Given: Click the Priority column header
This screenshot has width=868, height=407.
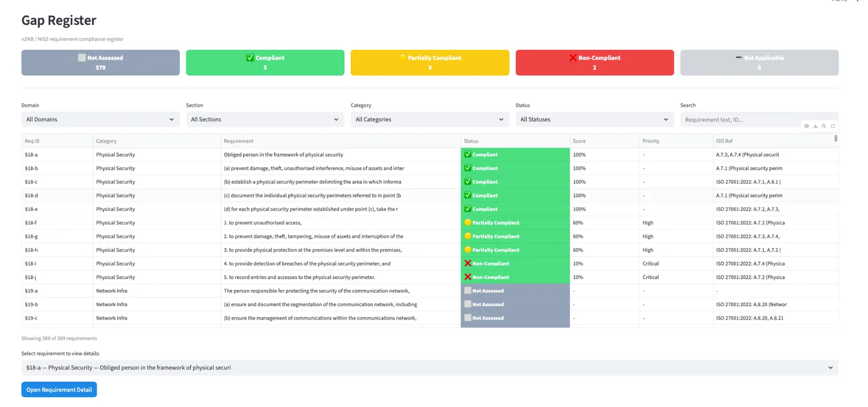Looking at the screenshot, I should [x=676, y=141].
